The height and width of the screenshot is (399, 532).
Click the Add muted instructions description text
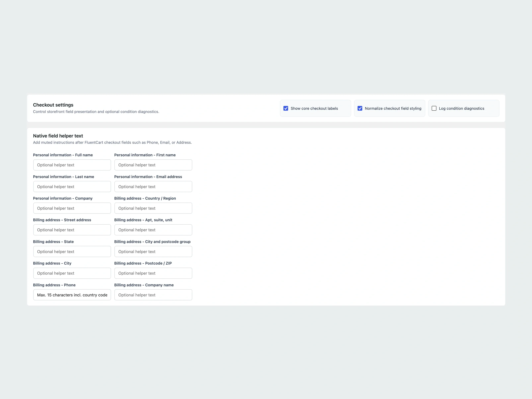[112, 142]
